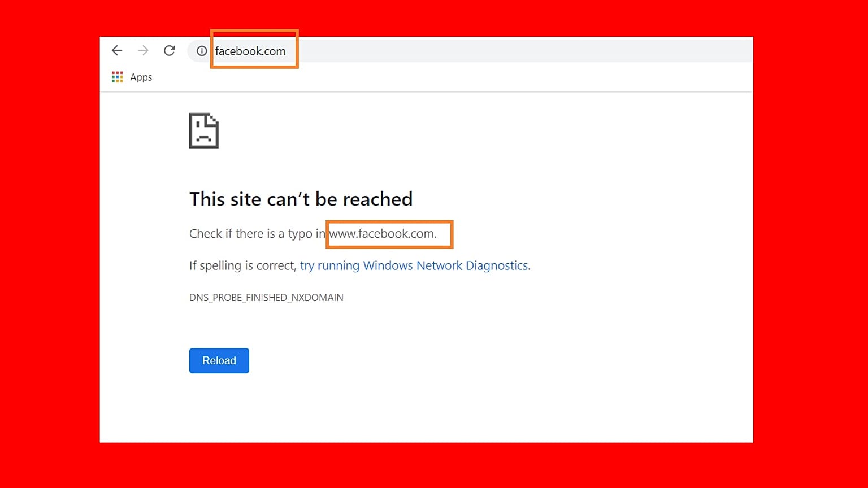View site information icon in address bar

[202, 51]
